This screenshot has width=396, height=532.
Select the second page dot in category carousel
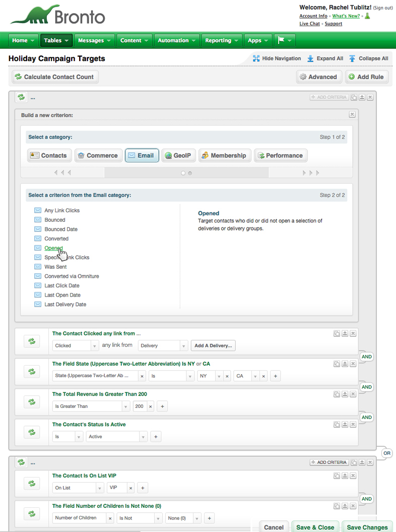pyautogui.click(x=190, y=173)
